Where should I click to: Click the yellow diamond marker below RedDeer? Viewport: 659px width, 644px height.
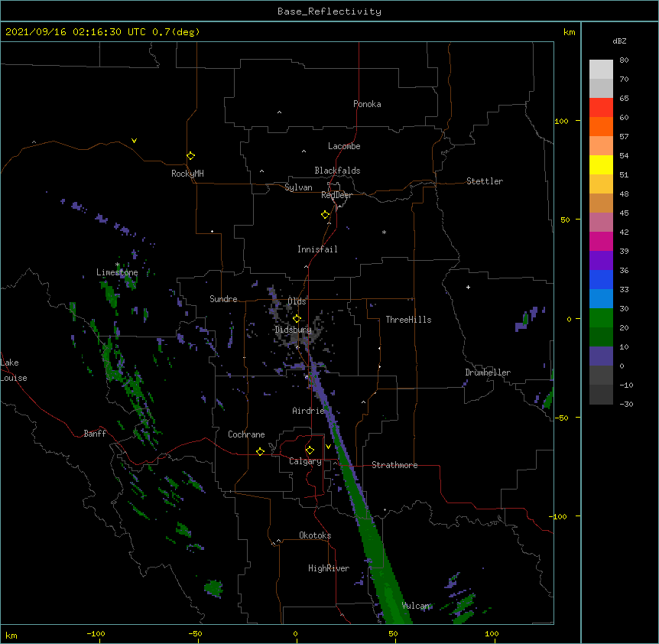(326, 215)
